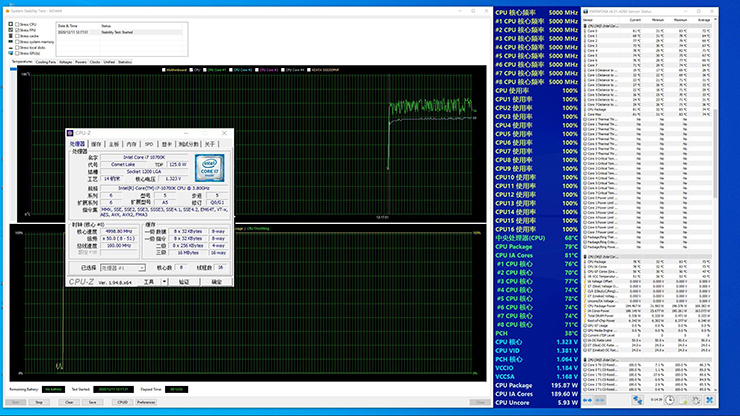The image size is (740, 416).
Task: Toggle Motherboard graph legend checkbox
Action: click(x=164, y=70)
